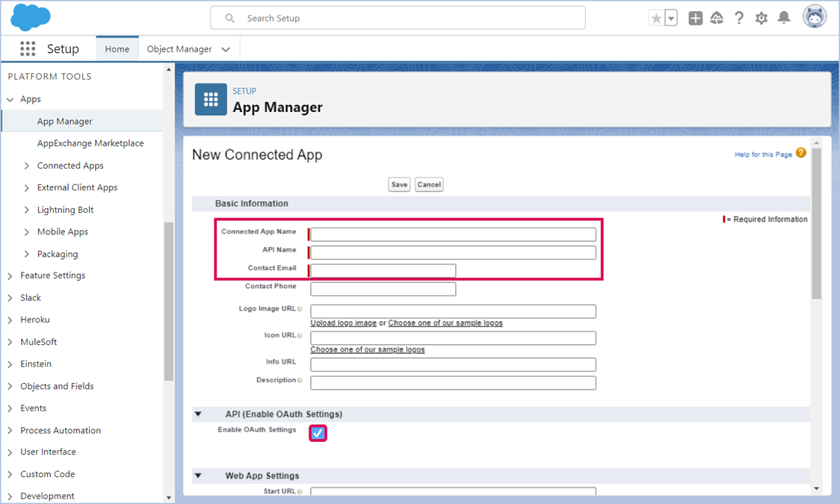Open the MuleSoft sidebar item
840x504 pixels.
tap(39, 342)
